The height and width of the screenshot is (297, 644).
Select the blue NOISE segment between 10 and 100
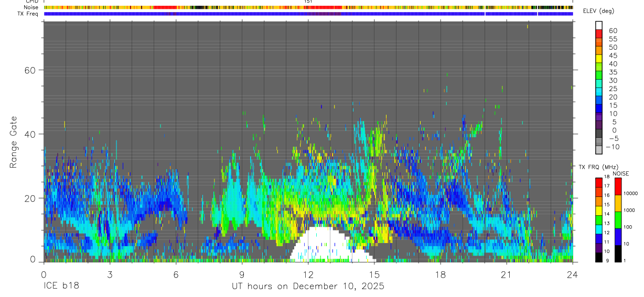[x=618, y=236]
